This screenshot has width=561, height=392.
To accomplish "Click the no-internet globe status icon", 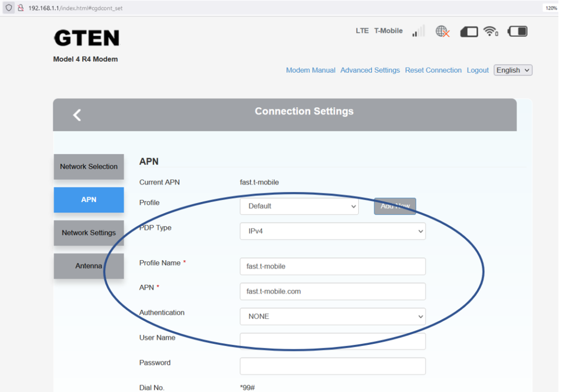I will coord(442,31).
